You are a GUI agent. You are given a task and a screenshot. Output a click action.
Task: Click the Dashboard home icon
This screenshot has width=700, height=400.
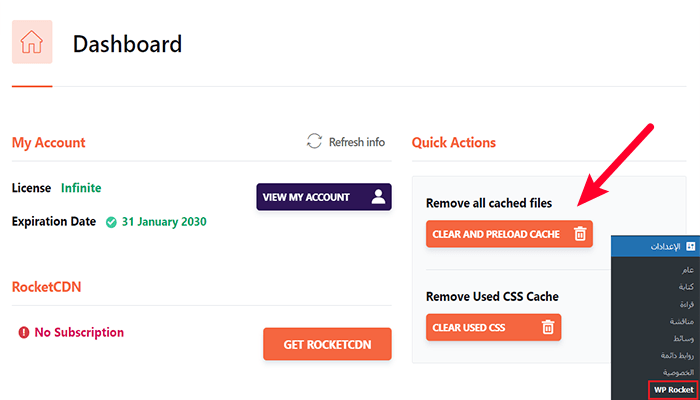tap(32, 43)
